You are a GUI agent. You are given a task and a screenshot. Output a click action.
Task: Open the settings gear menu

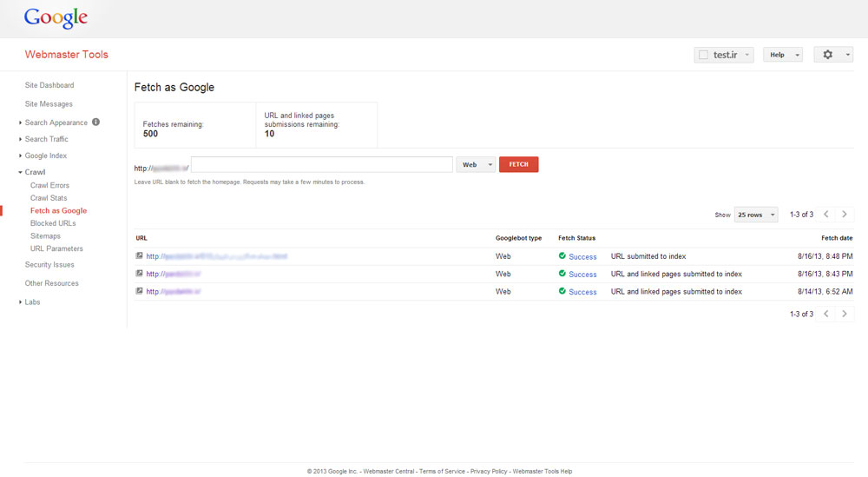(833, 54)
